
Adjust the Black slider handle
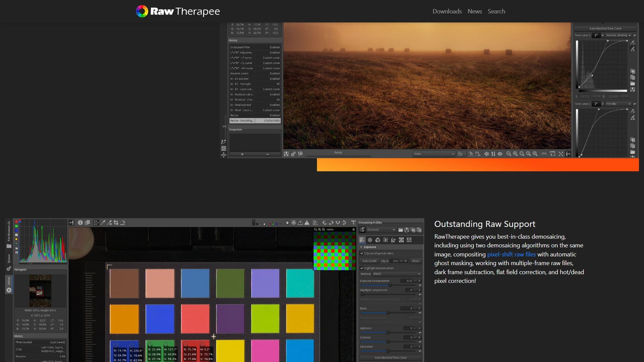[x=388, y=312]
